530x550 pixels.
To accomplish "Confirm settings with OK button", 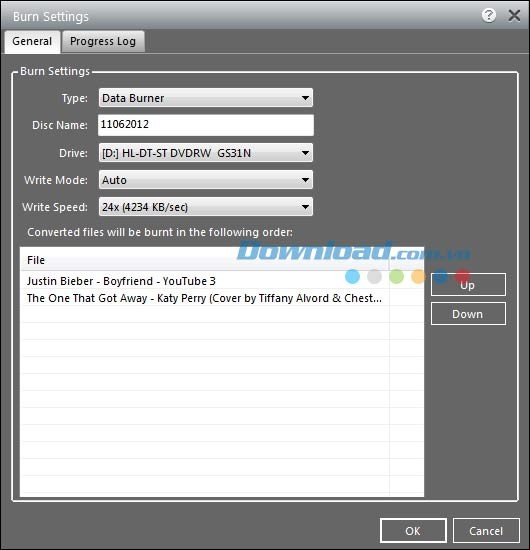I will [413, 531].
